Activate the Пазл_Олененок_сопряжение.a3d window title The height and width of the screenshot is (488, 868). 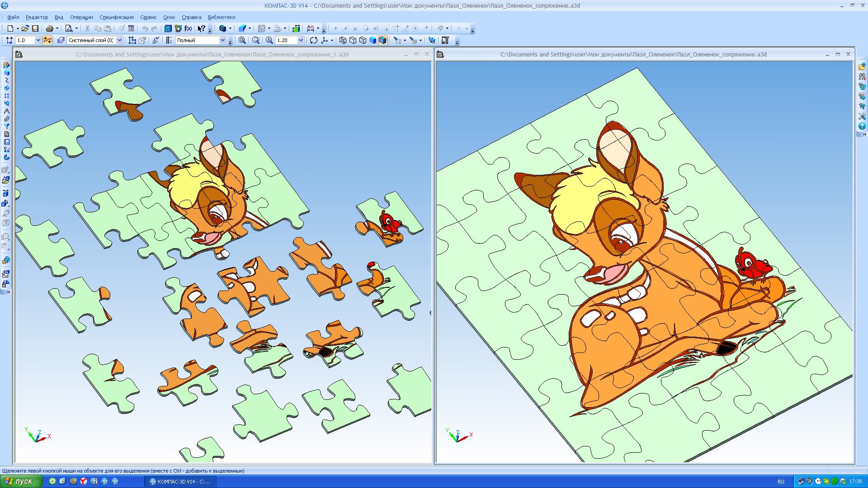point(633,54)
